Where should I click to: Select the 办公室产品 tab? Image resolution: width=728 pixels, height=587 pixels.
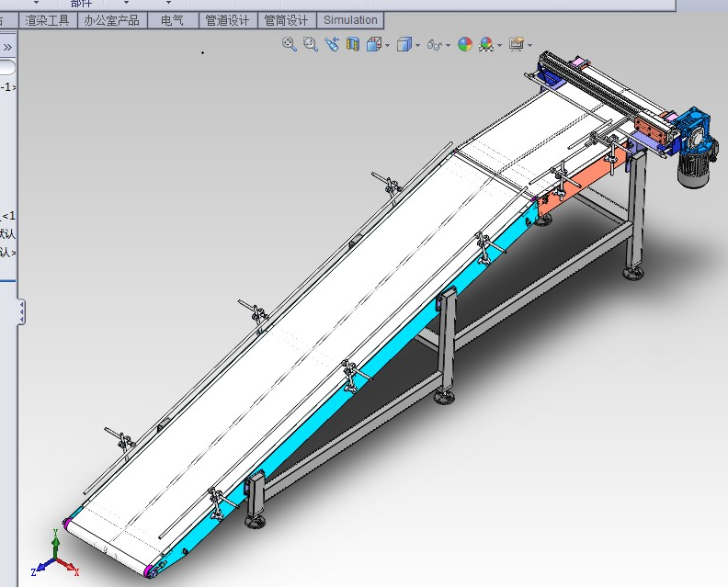coord(111,19)
